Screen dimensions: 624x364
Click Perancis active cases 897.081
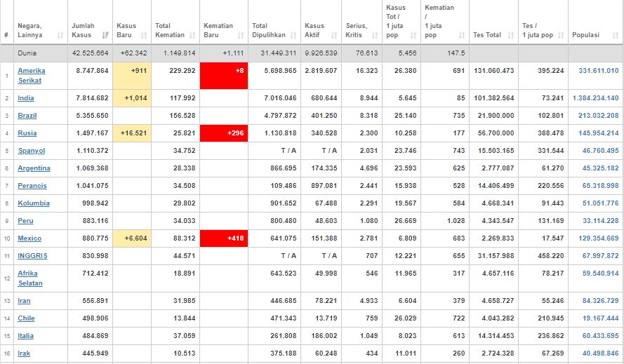pyautogui.click(x=324, y=186)
